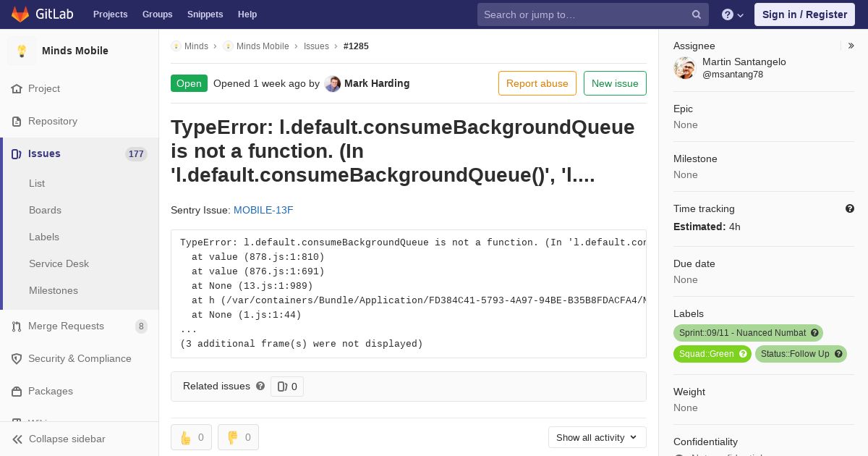
Task: Click the Merge Requests icon
Action: (x=17, y=326)
